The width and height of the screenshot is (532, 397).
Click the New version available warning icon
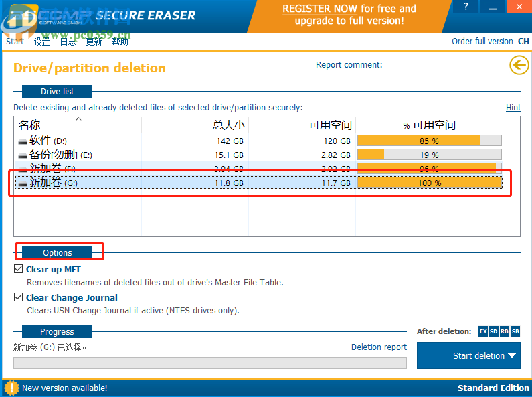[x=12, y=388]
